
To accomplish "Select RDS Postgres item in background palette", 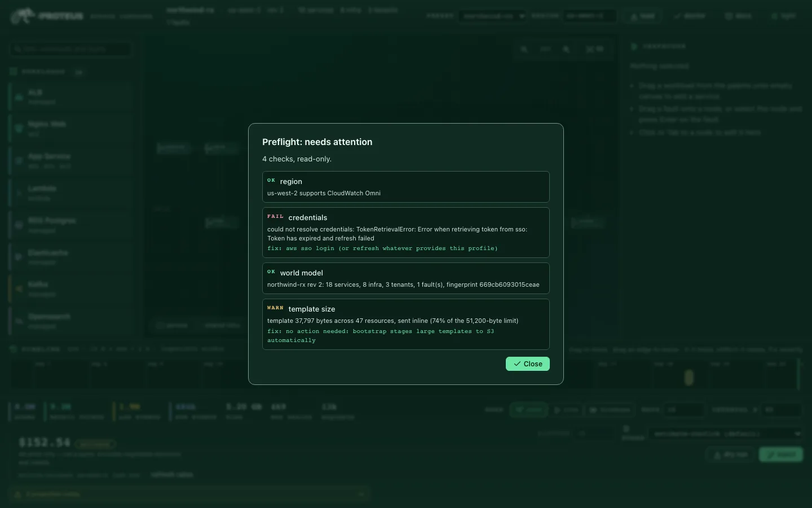I will tap(70, 225).
